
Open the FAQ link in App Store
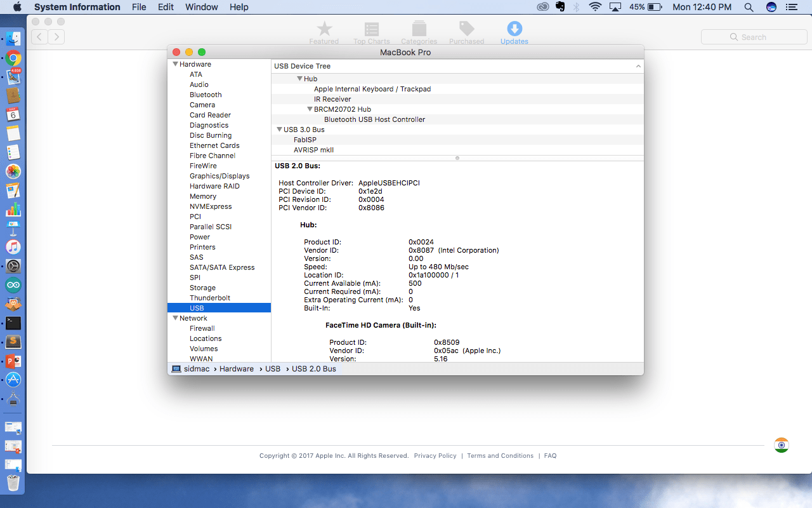click(x=550, y=456)
